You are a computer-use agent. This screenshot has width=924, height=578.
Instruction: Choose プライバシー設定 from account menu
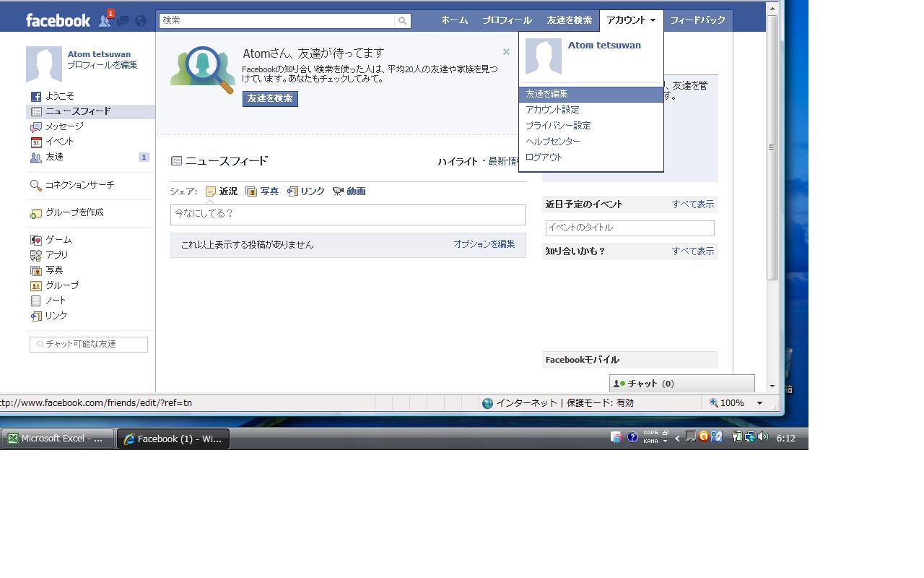click(558, 126)
